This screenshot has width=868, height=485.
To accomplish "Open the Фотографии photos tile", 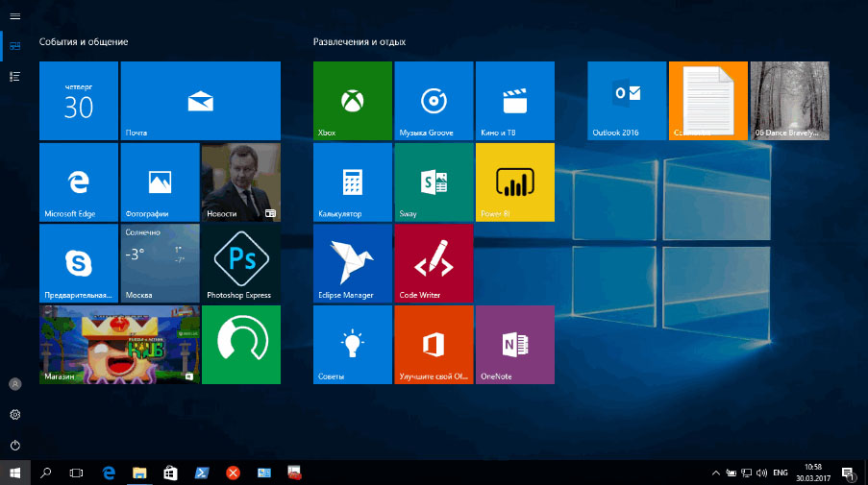I will (x=160, y=182).
